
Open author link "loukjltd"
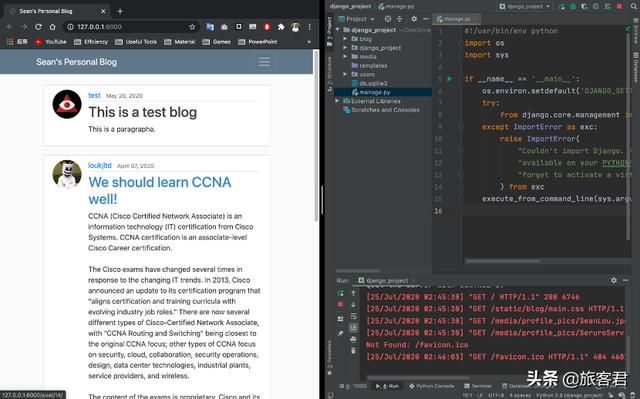click(x=100, y=165)
